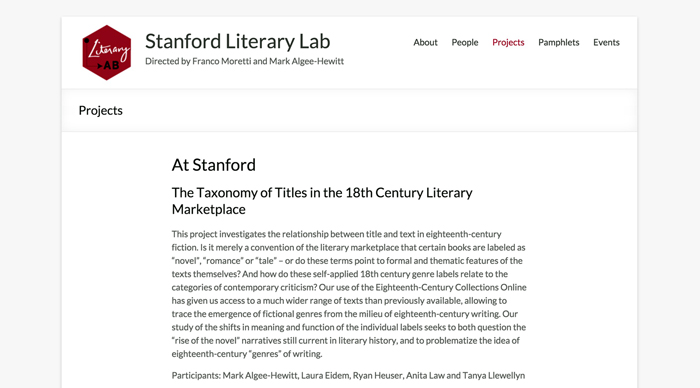This screenshot has width=700, height=388.
Task: Open the Events section
Action: point(606,42)
